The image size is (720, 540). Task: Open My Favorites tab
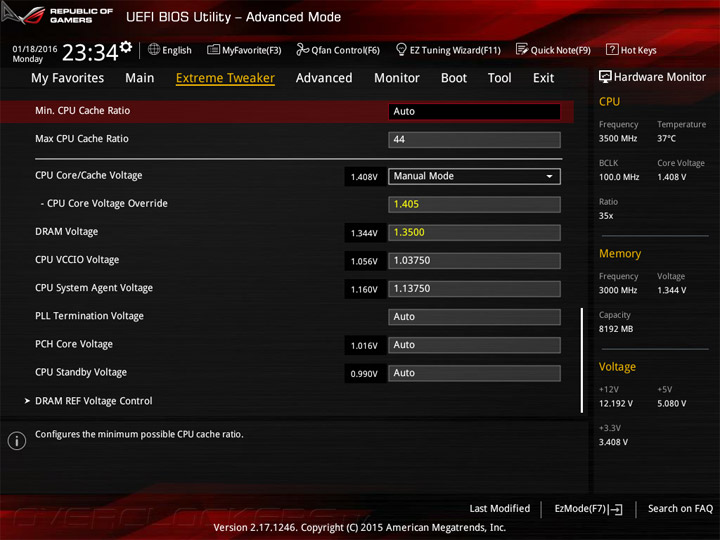(68, 78)
